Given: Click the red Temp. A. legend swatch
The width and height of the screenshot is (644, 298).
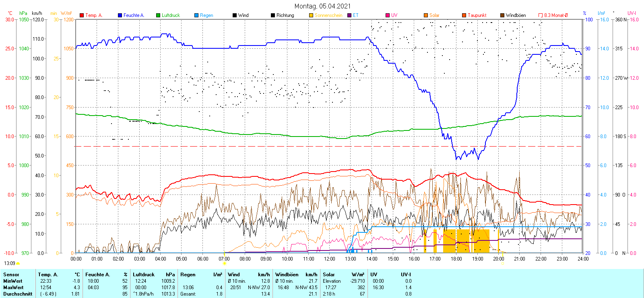Looking at the screenshot, I should pos(82,15).
